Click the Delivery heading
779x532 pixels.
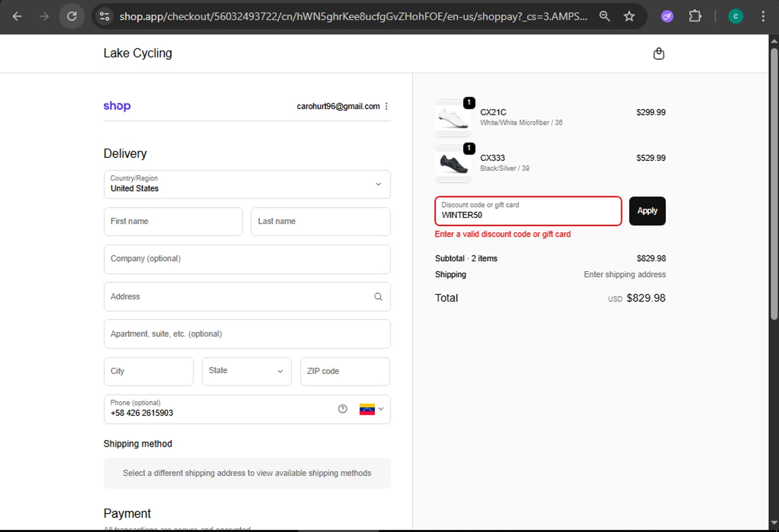click(x=125, y=154)
